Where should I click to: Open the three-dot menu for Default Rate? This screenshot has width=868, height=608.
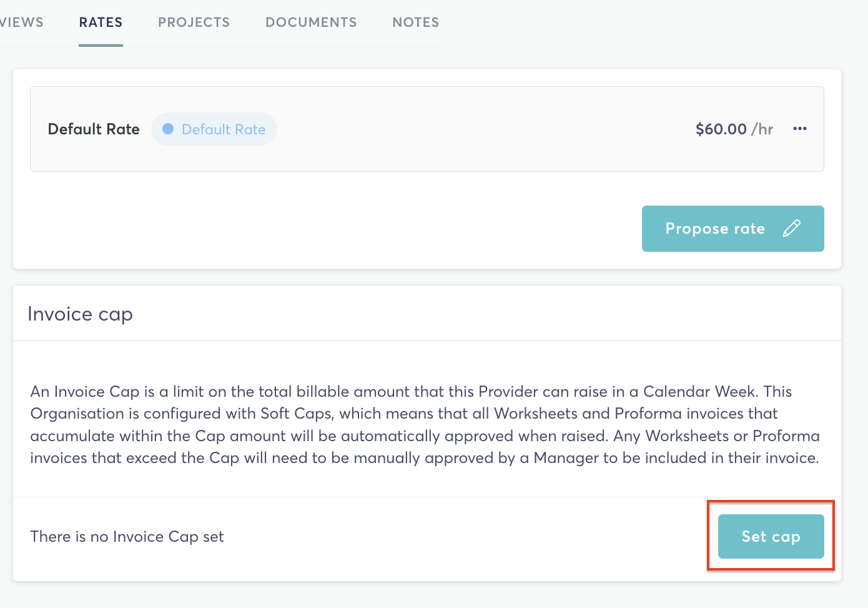point(799,129)
